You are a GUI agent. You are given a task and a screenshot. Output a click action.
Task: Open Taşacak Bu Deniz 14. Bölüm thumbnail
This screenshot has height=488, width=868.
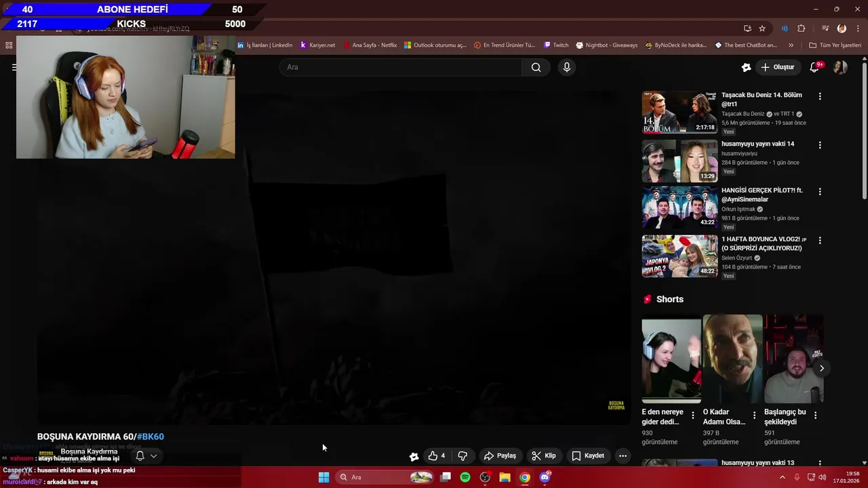[x=679, y=112]
